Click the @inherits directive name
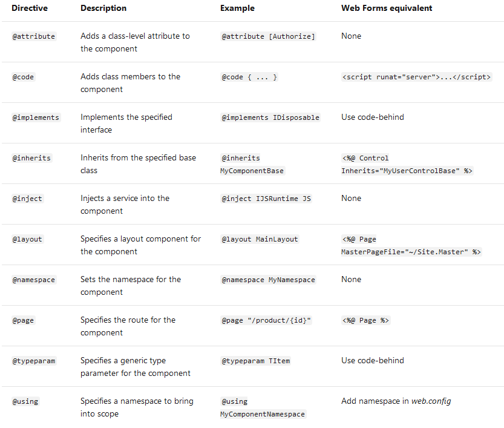The image size is (504, 428). [x=32, y=158]
